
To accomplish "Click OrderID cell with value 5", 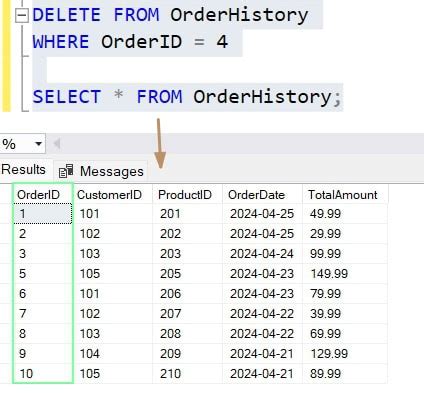I will (x=43, y=274).
